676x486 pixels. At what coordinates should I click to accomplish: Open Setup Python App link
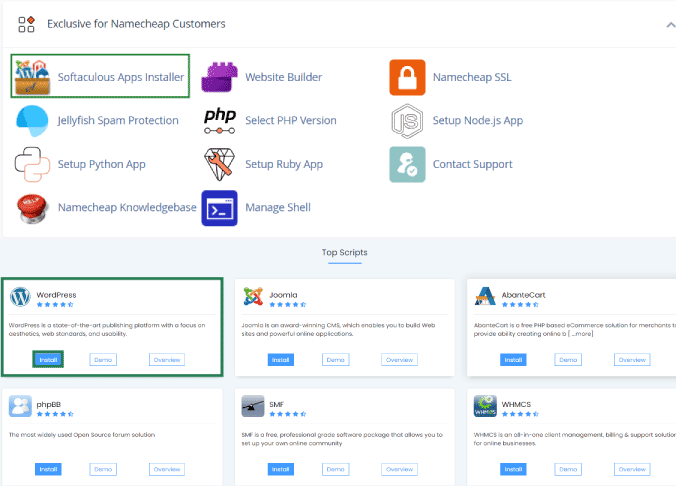(x=102, y=164)
